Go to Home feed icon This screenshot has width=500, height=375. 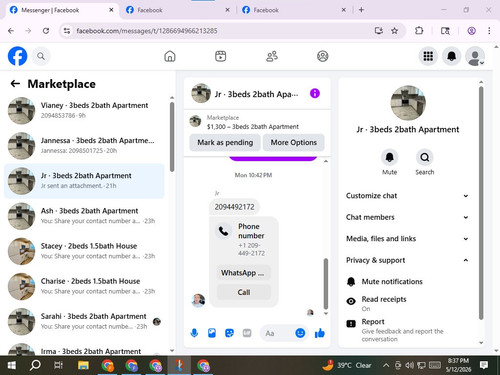(170, 56)
